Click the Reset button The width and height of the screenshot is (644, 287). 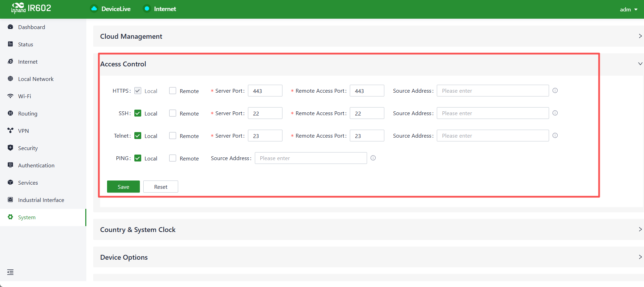point(161,187)
